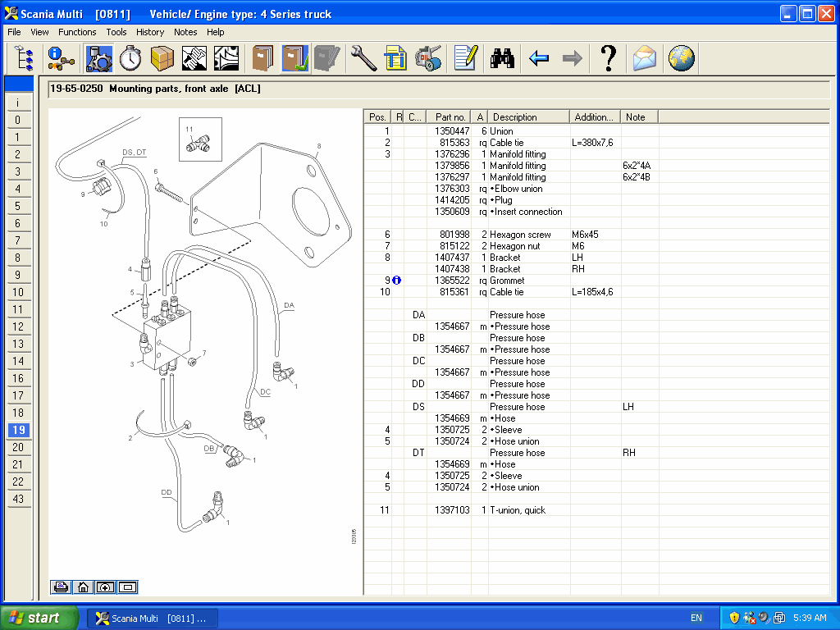Viewport: 840px width, 630px height.
Task: Click the Description column header
Action: tap(529, 116)
